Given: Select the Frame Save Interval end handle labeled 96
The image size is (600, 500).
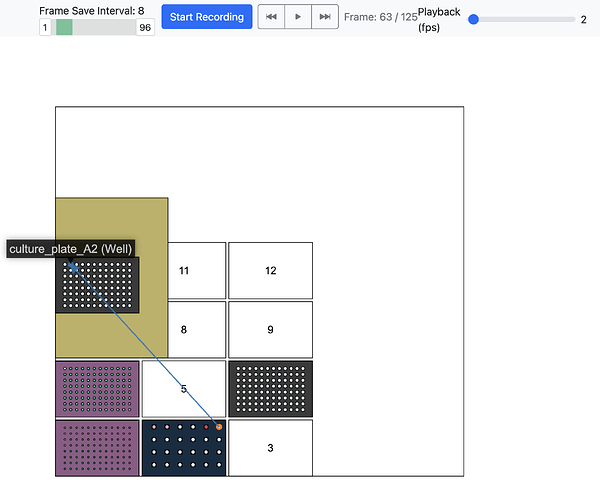Looking at the screenshot, I should pos(145,28).
